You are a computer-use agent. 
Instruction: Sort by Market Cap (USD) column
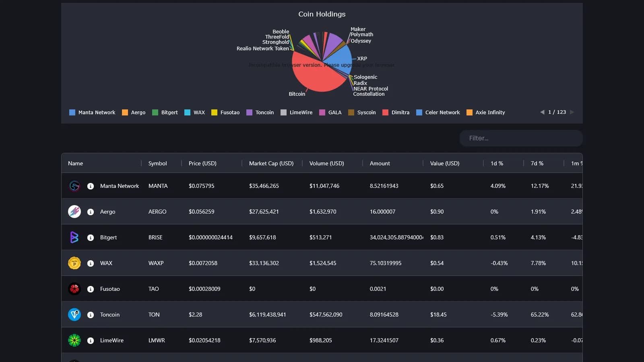(x=271, y=163)
